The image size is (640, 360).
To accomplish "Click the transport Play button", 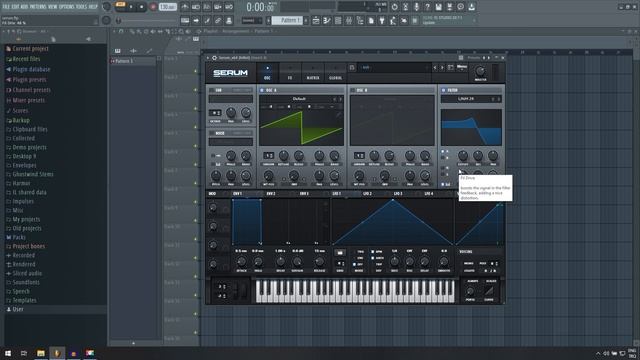I will pyautogui.click(x=131, y=7).
